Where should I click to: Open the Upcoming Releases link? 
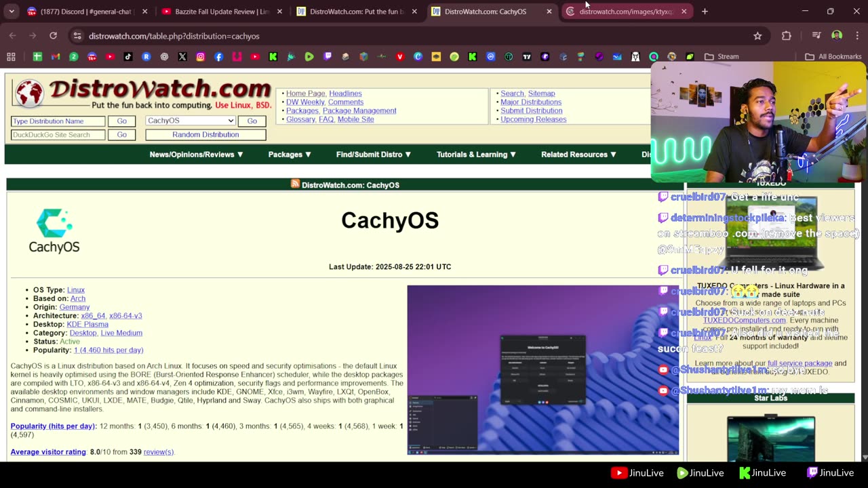click(x=533, y=119)
